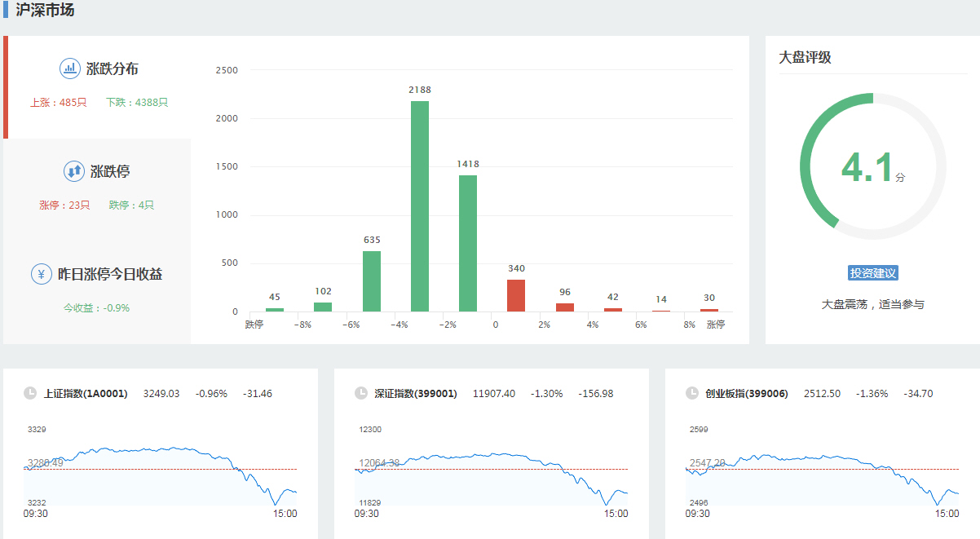Click clock icon next to 深证指数
Viewport: 980px width, 539px height.
tap(361, 393)
